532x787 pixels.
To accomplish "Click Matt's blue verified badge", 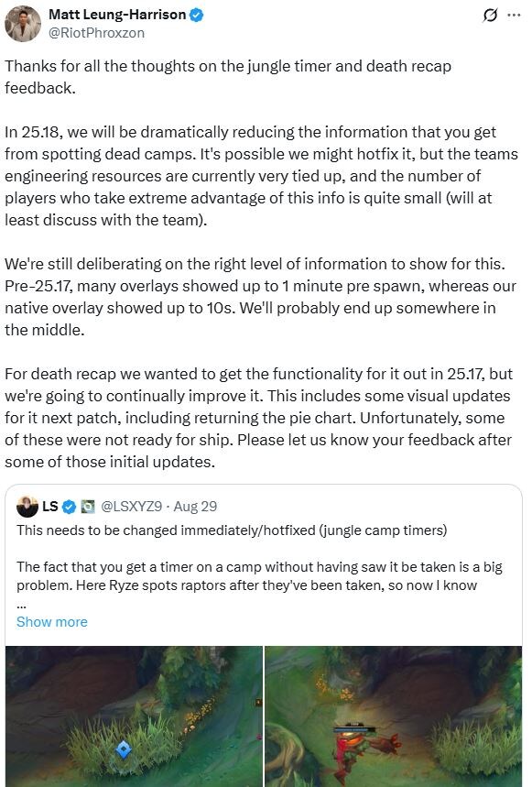I will click(197, 15).
